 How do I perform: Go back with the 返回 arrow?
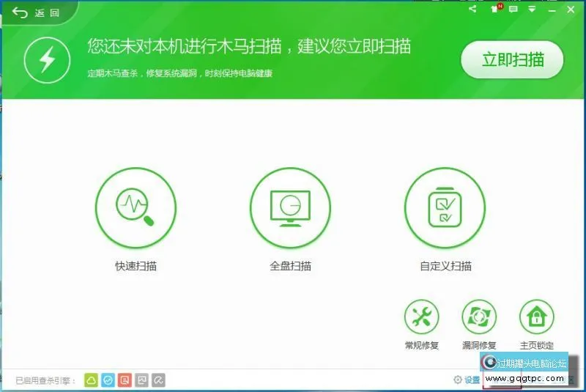(36, 13)
